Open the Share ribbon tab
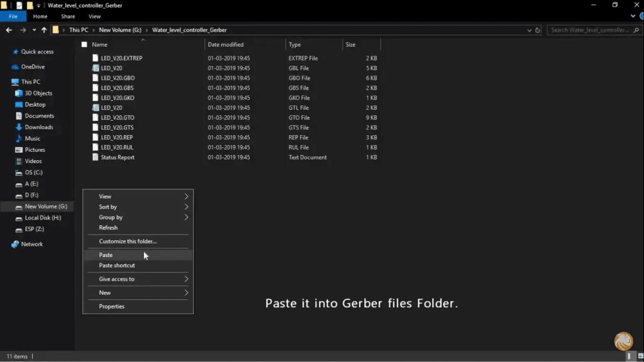 click(x=68, y=17)
